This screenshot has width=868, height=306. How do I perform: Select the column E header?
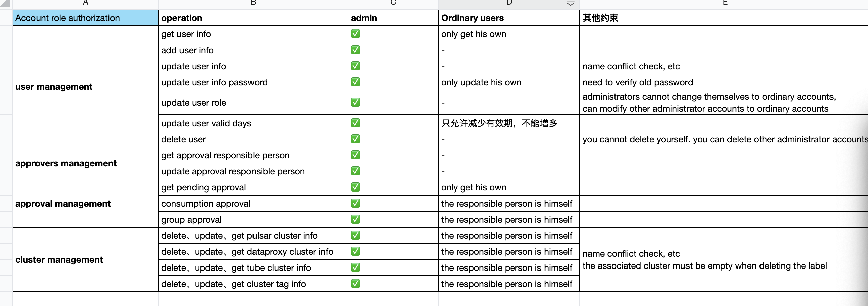tap(724, 3)
